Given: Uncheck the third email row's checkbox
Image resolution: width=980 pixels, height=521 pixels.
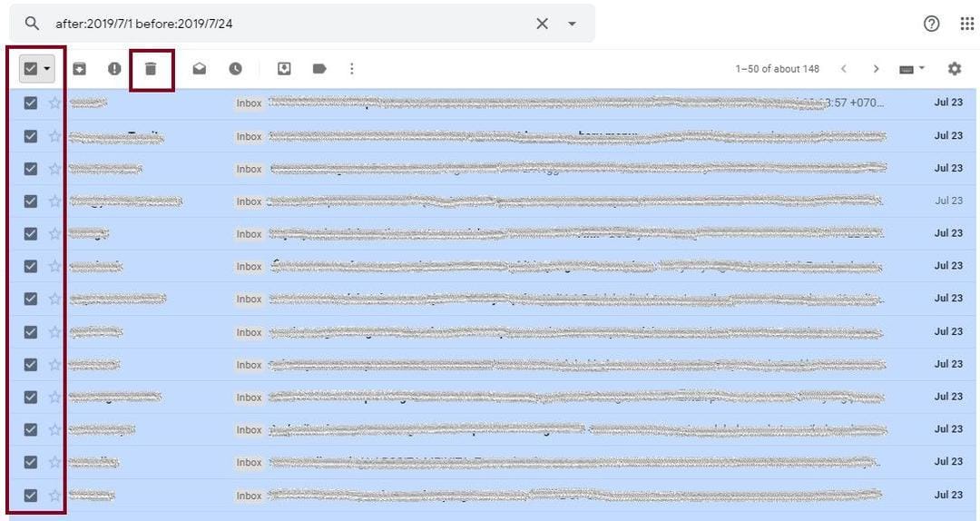Looking at the screenshot, I should pos(31,169).
